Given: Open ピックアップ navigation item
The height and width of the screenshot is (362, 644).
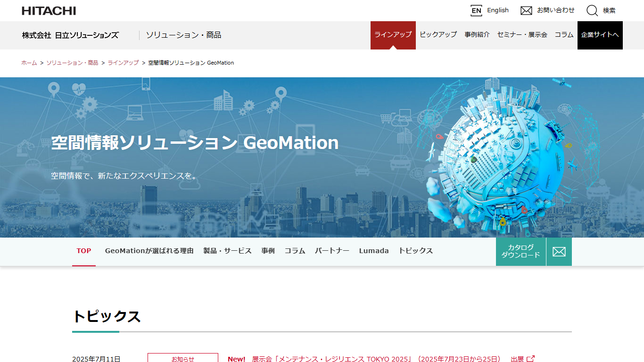Looking at the screenshot, I should 438,35.
